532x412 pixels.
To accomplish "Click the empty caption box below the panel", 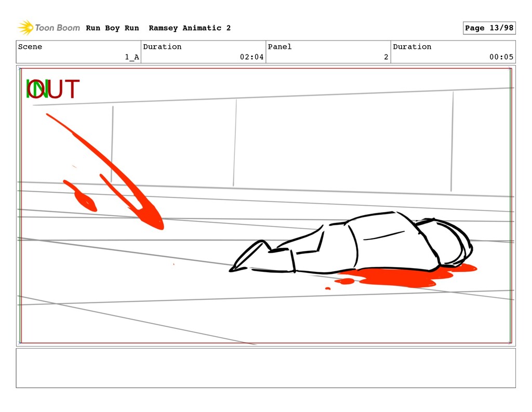I will [x=266, y=368].
